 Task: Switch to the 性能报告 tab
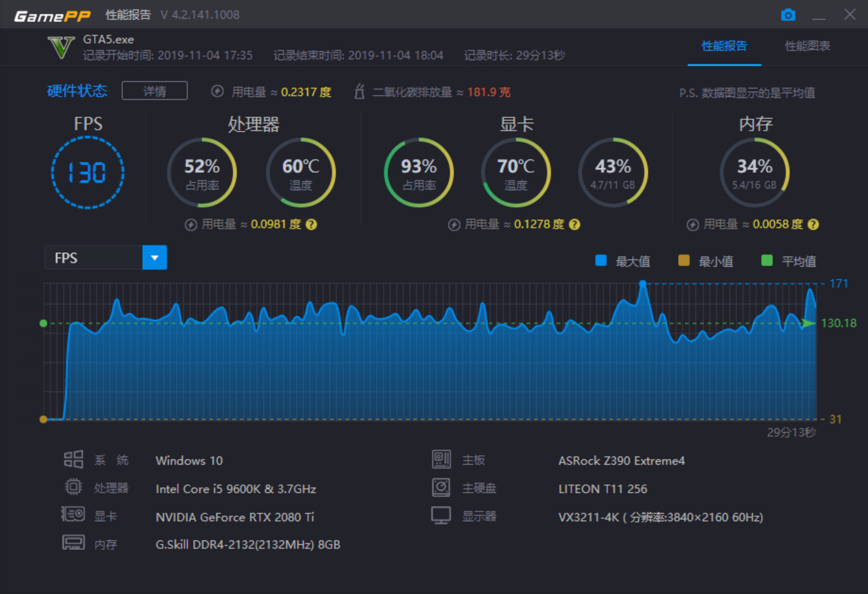coord(724,46)
